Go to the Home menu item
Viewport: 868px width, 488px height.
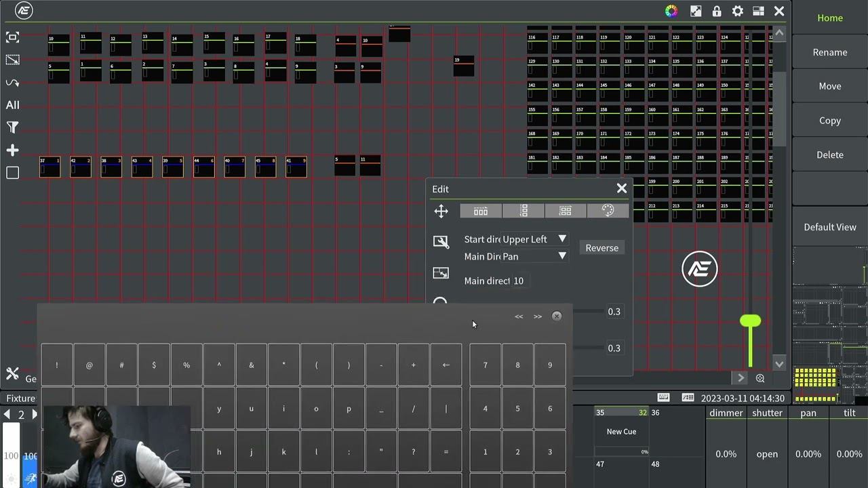829,18
